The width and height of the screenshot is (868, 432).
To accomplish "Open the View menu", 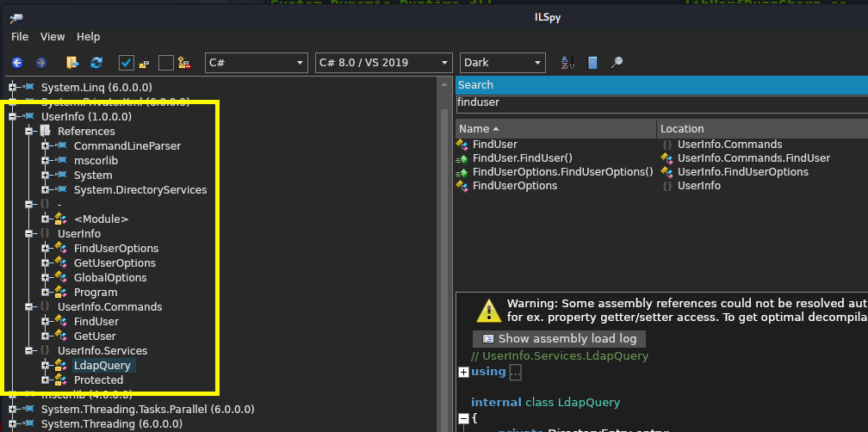I will pyautogui.click(x=53, y=37).
